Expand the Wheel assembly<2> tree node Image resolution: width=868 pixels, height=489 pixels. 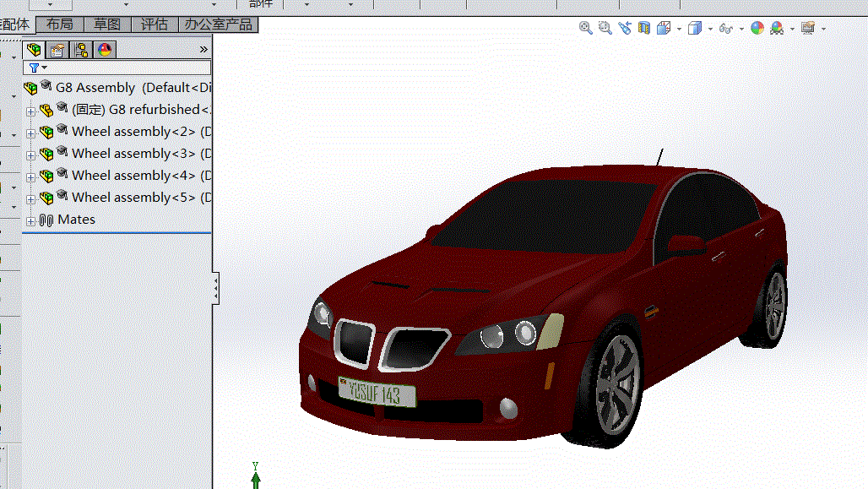[30, 133]
